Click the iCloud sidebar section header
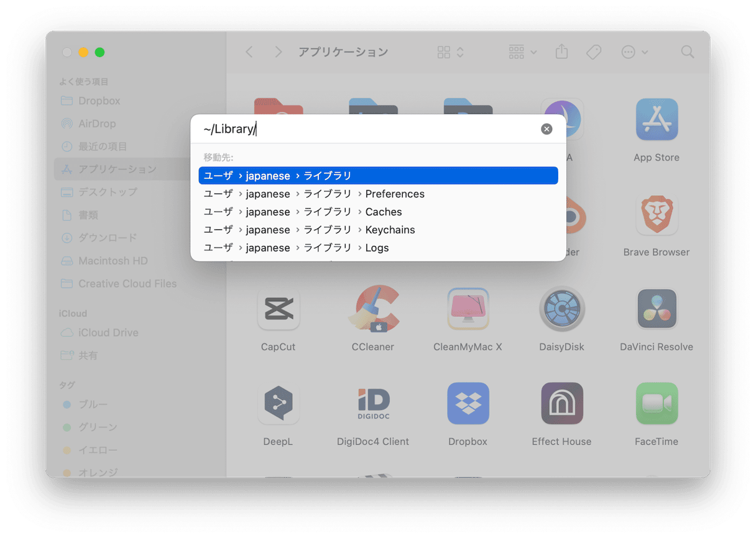 pyautogui.click(x=73, y=314)
